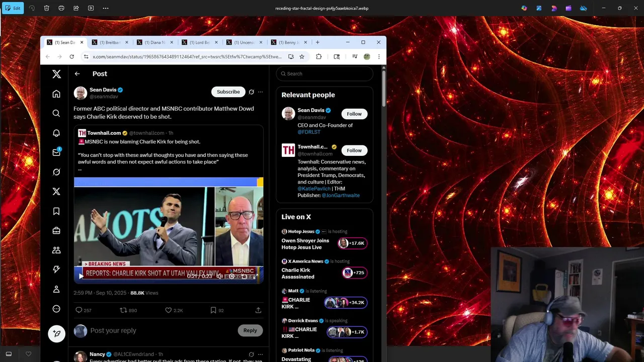Open Chrome three-dot menu

379,57
